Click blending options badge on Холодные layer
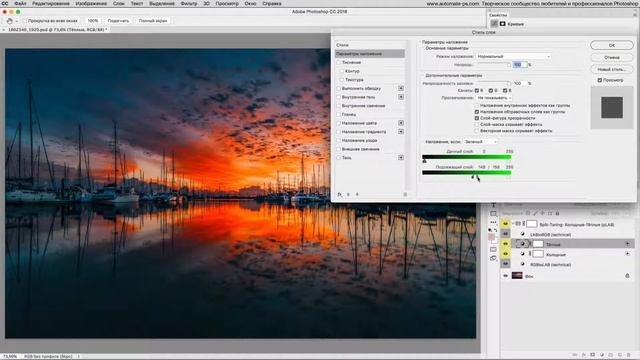The width and height of the screenshot is (640, 360). click(627, 254)
